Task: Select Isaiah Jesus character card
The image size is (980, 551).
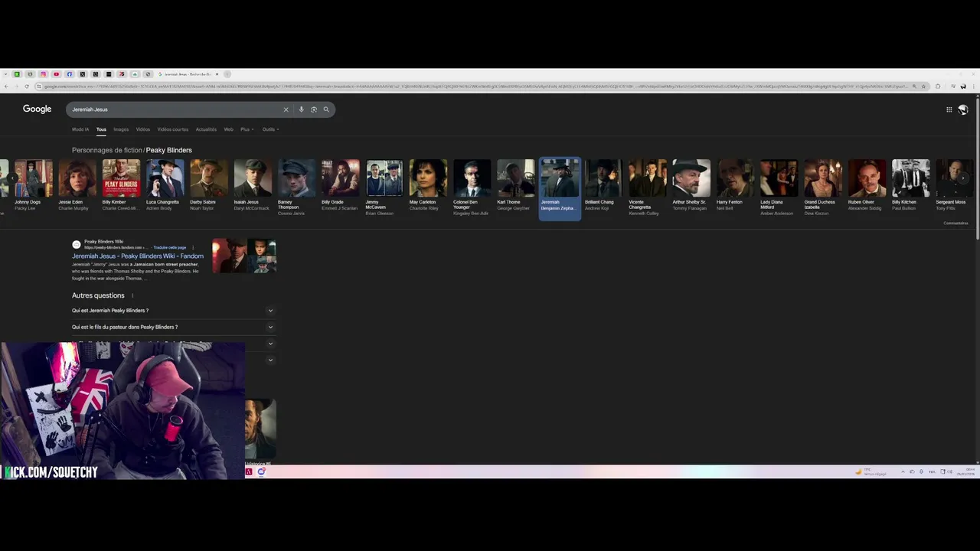Action: click(x=253, y=187)
